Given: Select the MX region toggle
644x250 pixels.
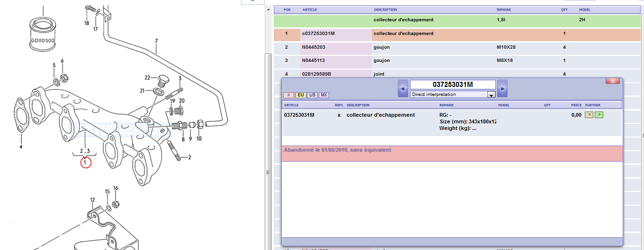Looking at the screenshot, I should tap(323, 95).
